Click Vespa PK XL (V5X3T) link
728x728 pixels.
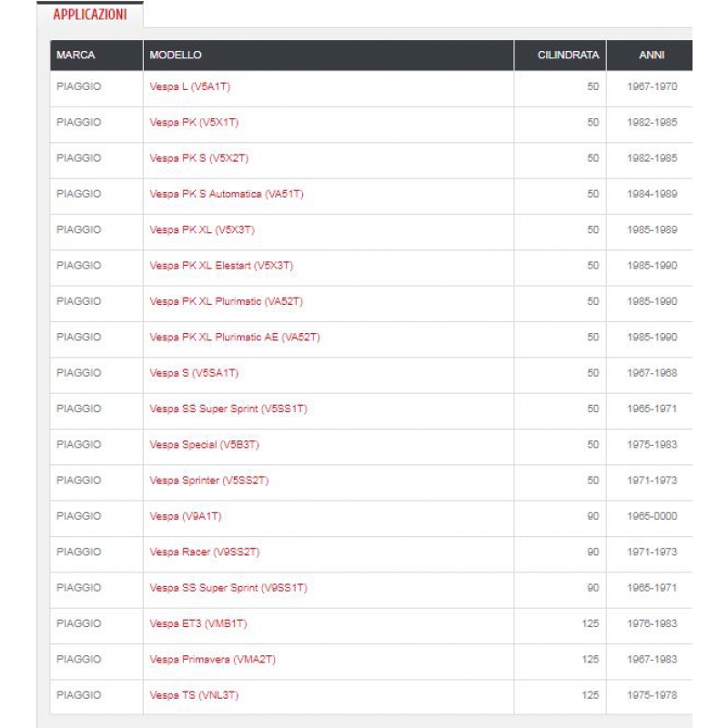click(x=201, y=230)
